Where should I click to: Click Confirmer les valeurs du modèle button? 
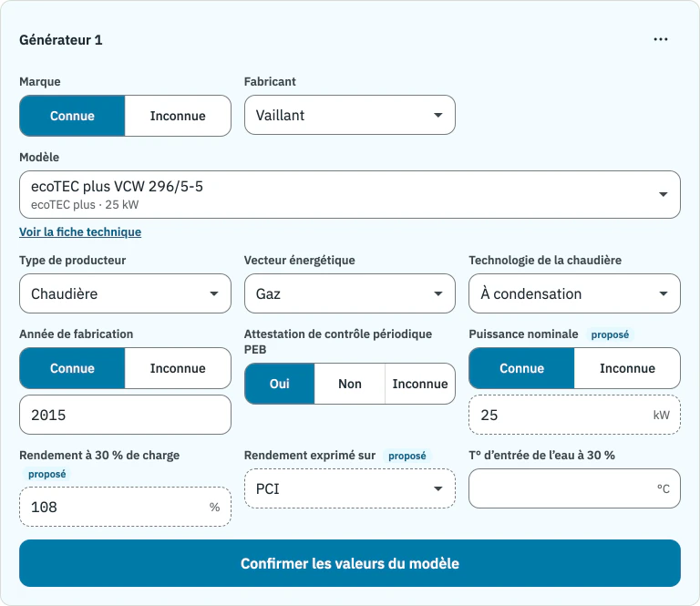point(350,563)
